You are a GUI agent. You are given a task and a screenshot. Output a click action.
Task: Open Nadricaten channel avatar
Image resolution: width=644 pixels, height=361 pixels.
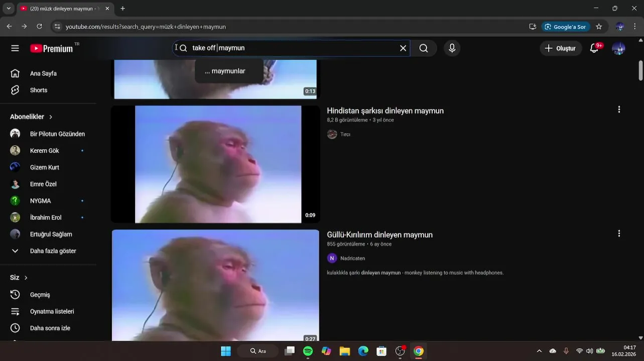coord(332,258)
